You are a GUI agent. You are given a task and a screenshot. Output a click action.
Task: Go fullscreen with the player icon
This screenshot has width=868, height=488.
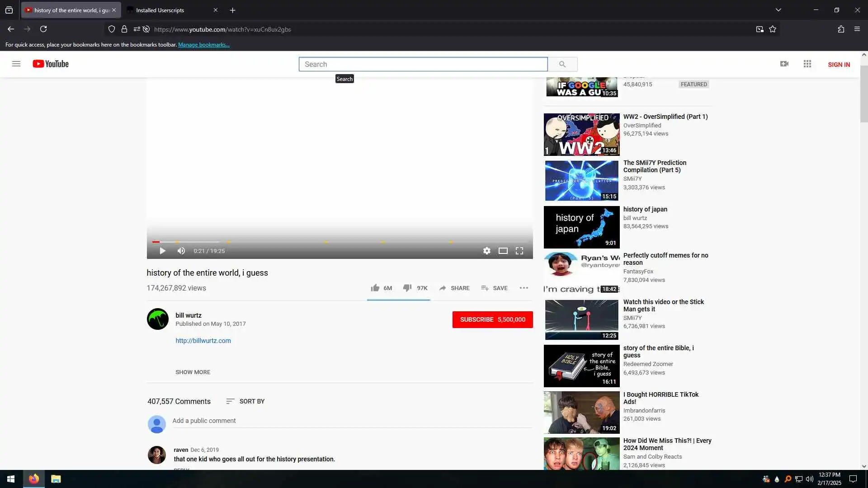[x=519, y=251]
